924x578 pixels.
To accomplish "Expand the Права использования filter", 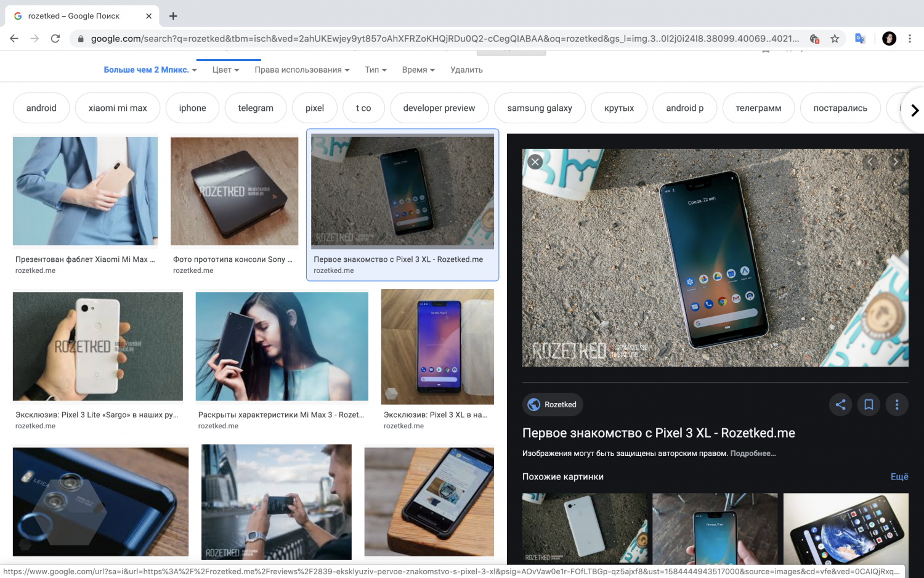I will tap(302, 70).
